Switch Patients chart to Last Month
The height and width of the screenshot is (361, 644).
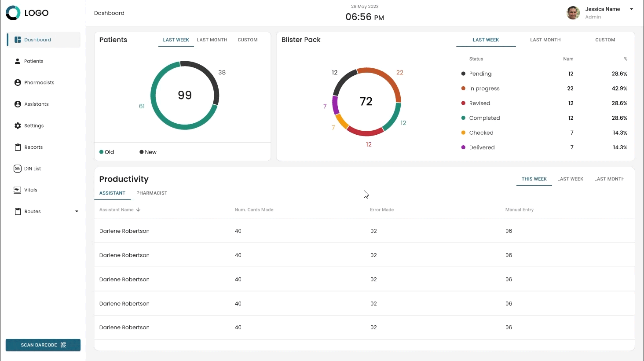[212, 40]
